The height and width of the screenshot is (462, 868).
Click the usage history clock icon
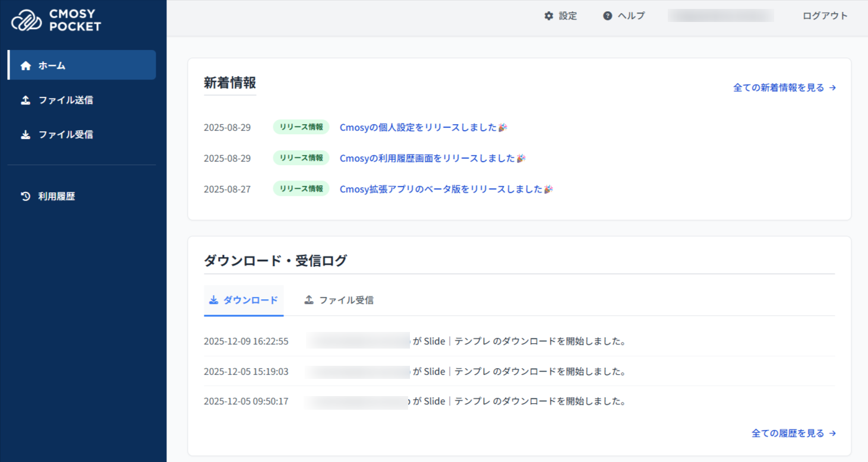(26, 197)
